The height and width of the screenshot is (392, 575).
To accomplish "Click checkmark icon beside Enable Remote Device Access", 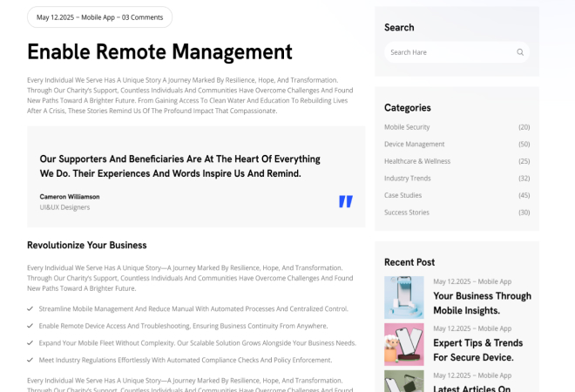I will 30,326.
